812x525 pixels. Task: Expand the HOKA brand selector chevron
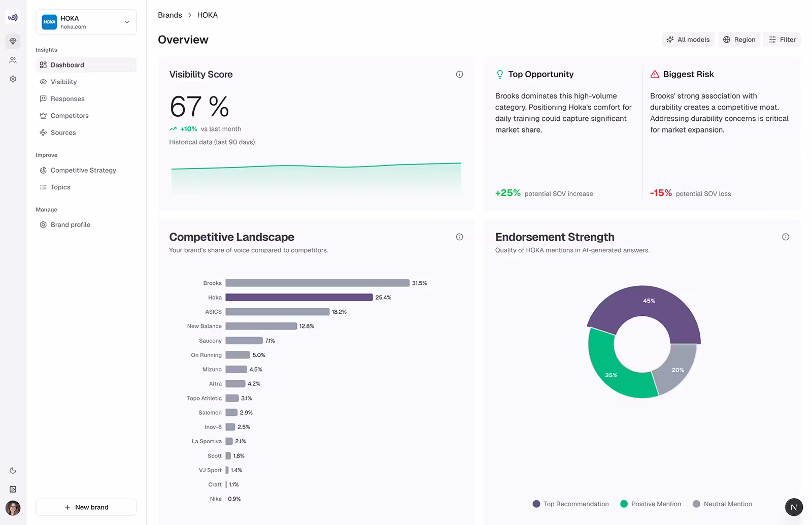click(x=127, y=22)
